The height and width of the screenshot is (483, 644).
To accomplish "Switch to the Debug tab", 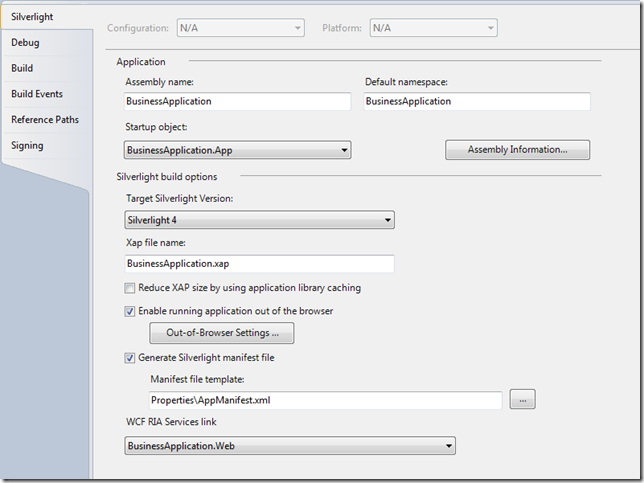I will pos(26,43).
